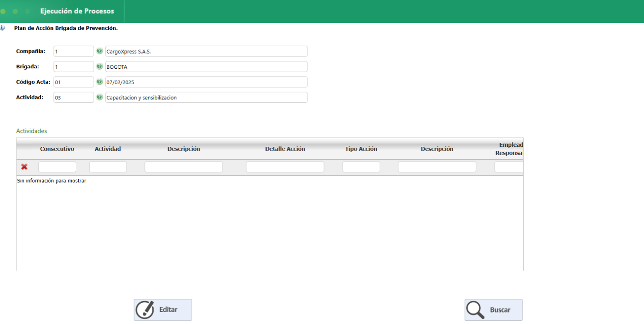
Task: Click the Consecutivo filter box
Action: (x=57, y=167)
